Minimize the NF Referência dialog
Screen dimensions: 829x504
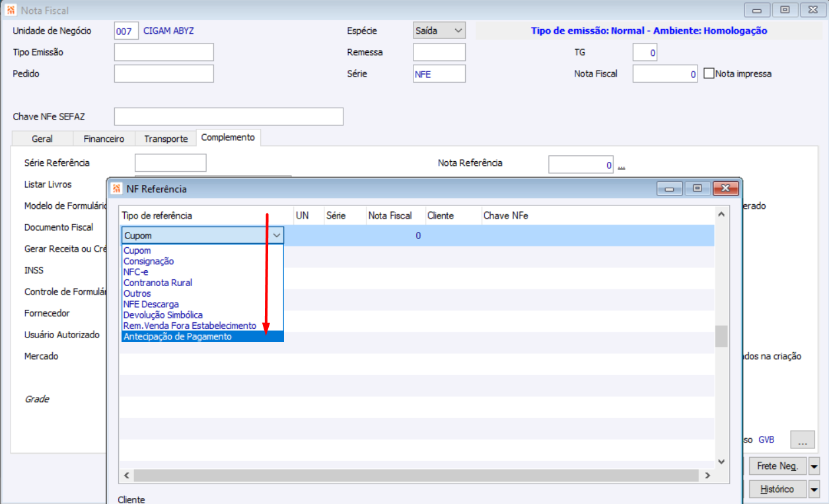(669, 189)
